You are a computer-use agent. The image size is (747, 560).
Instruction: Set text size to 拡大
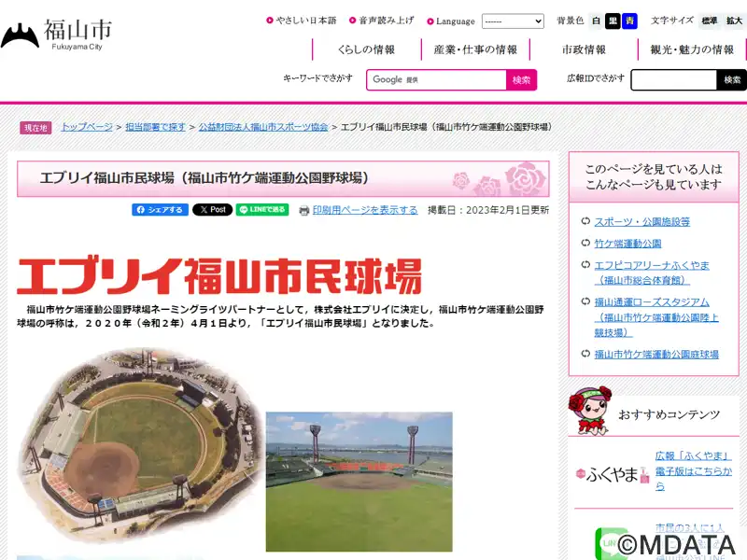point(734,21)
